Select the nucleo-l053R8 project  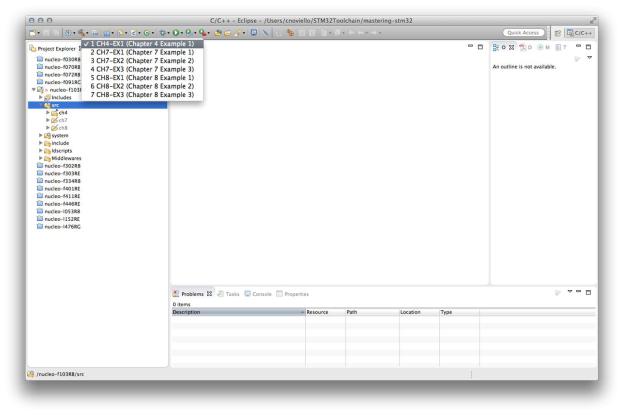[x=58, y=211]
